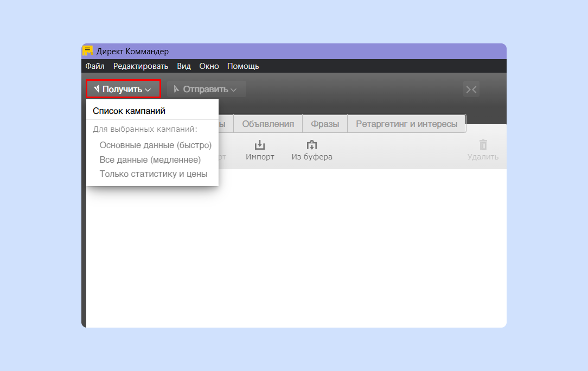Click the Отправить arrow icon

pyautogui.click(x=176, y=89)
